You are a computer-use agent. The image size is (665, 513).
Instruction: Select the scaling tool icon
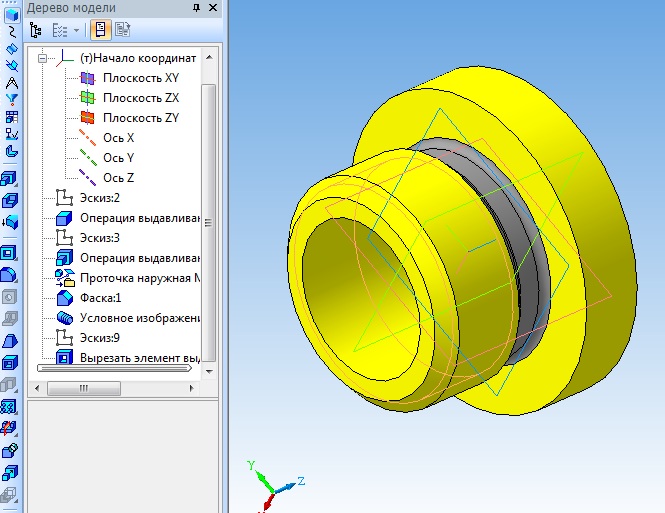click(x=9, y=472)
